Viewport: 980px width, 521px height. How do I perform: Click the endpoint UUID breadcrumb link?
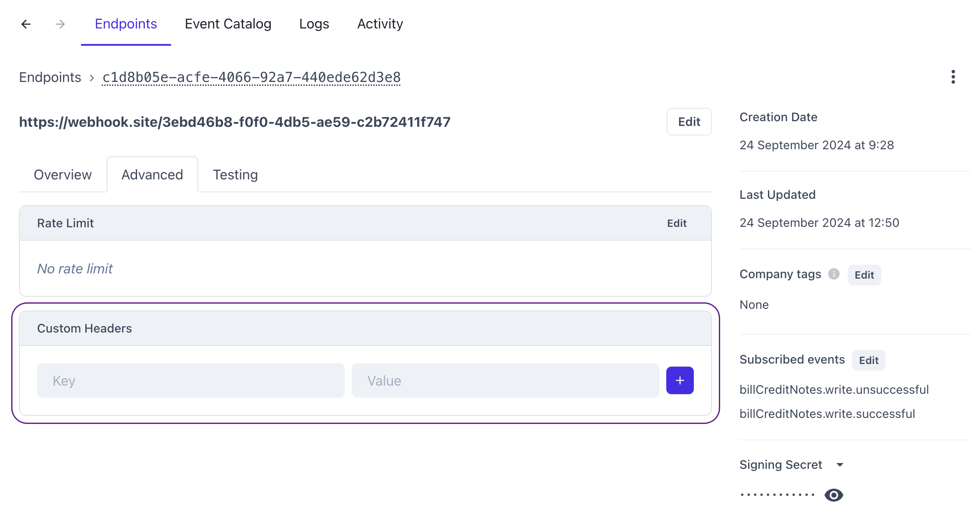(252, 77)
